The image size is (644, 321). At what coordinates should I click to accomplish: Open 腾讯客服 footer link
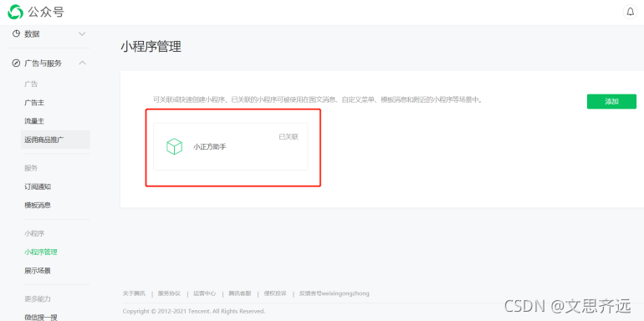click(240, 293)
